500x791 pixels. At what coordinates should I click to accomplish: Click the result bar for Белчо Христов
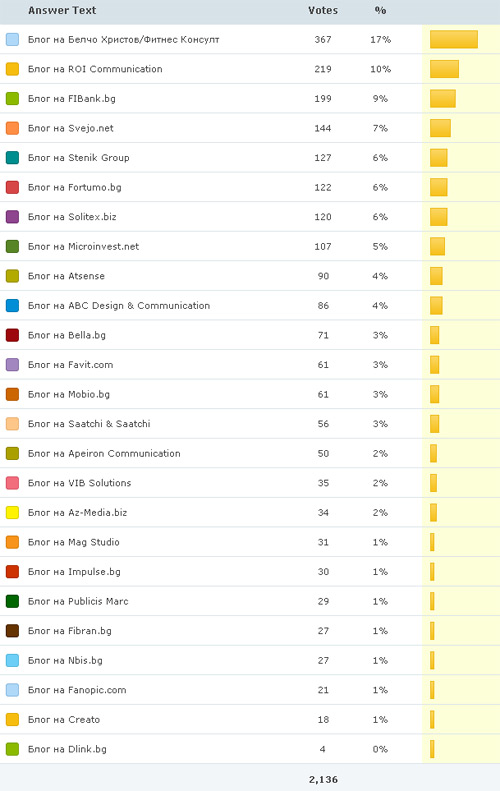tap(454, 39)
